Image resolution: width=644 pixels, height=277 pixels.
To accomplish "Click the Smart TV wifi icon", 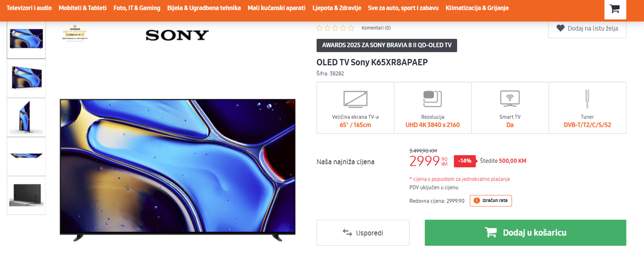I will tap(510, 98).
